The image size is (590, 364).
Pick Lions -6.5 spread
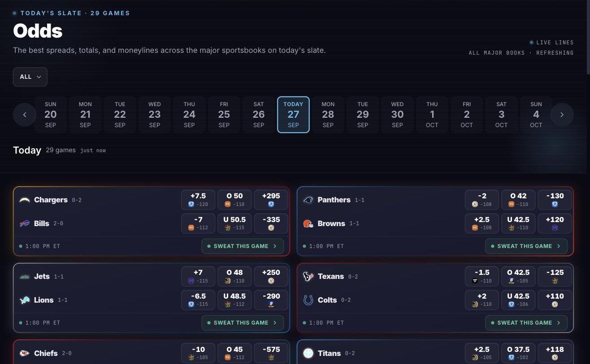(x=198, y=300)
